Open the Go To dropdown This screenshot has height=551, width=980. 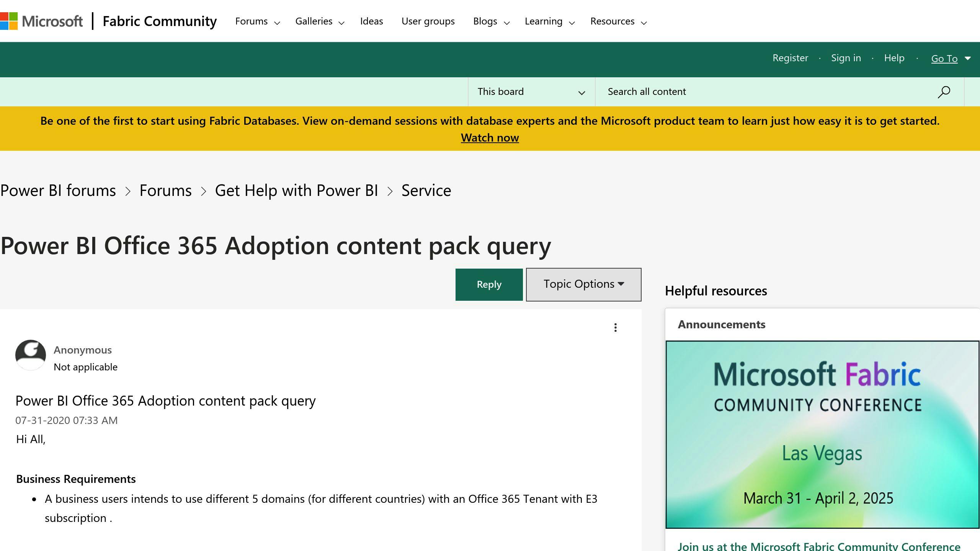[x=951, y=59]
